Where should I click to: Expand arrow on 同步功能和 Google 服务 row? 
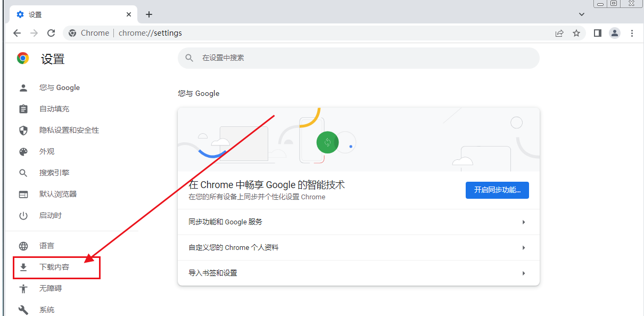pos(524,222)
